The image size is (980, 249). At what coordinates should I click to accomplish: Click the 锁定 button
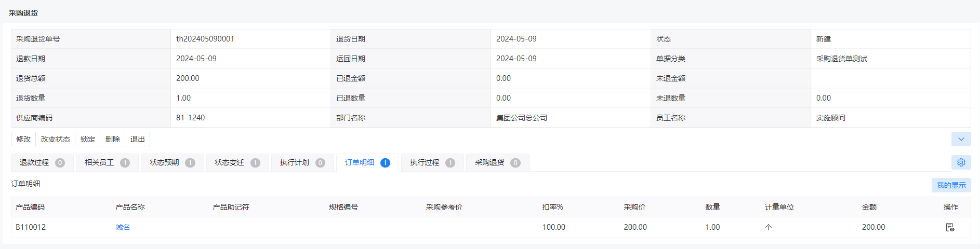point(88,139)
